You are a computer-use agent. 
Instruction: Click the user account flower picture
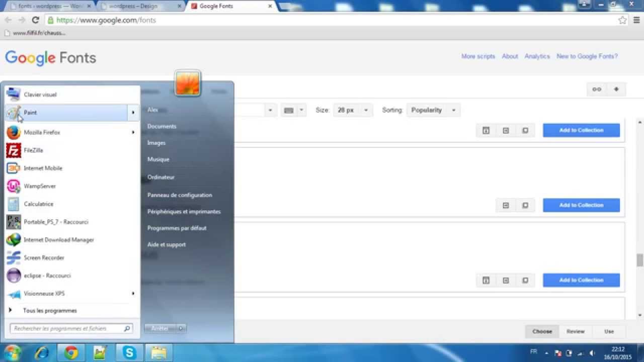click(188, 83)
